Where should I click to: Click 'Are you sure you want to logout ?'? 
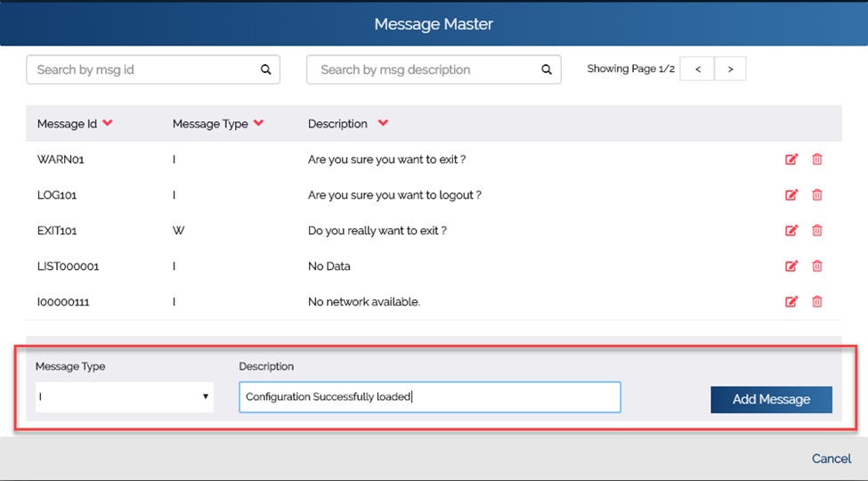click(x=394, y=195)
